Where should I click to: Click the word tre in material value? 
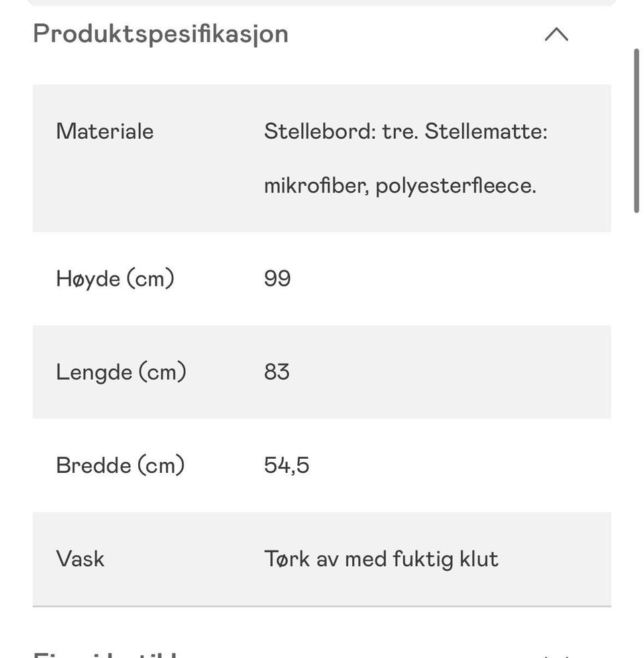pyautogui.click(x=400, y=131)
